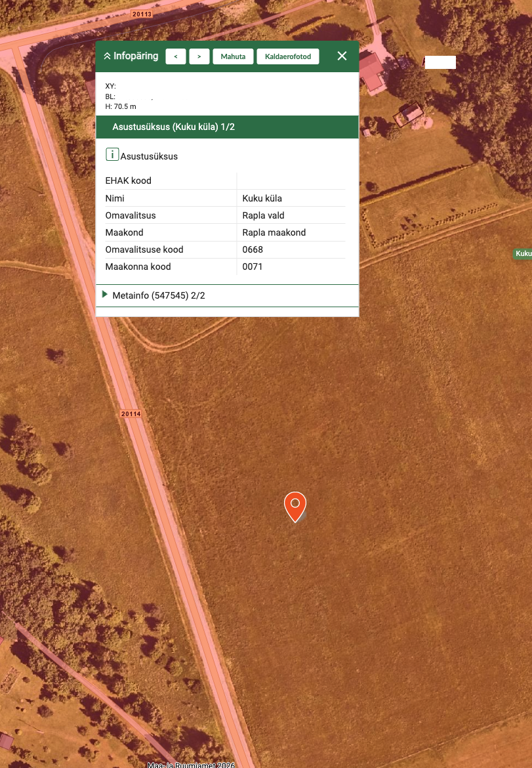Screen dimensions: 532x768
Task: Collapse the Infopäring panel using double chevron
Action: [106, 56]
